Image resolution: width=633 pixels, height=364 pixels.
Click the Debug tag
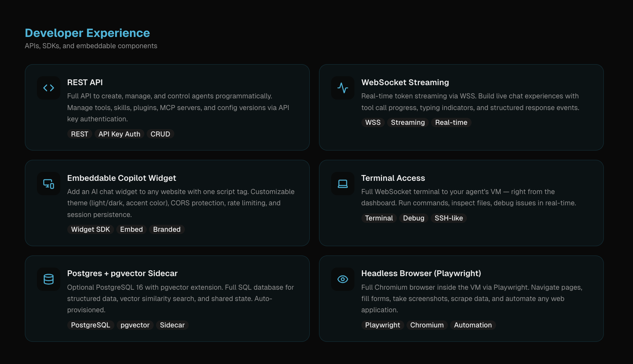414,218
